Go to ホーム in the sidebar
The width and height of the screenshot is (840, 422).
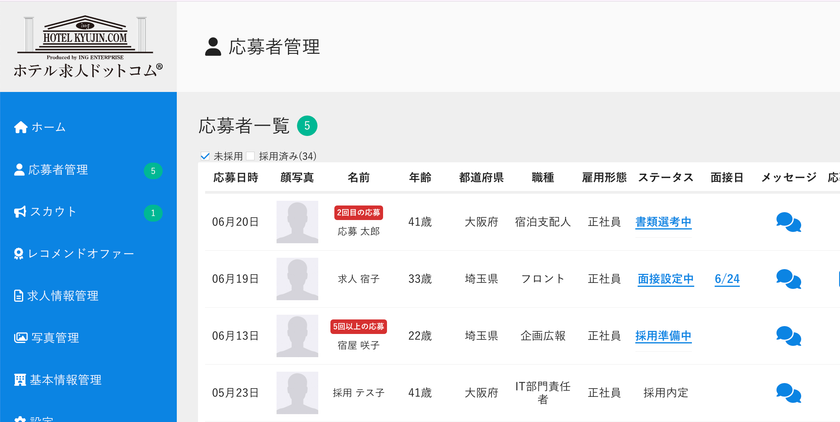[40, 127]
